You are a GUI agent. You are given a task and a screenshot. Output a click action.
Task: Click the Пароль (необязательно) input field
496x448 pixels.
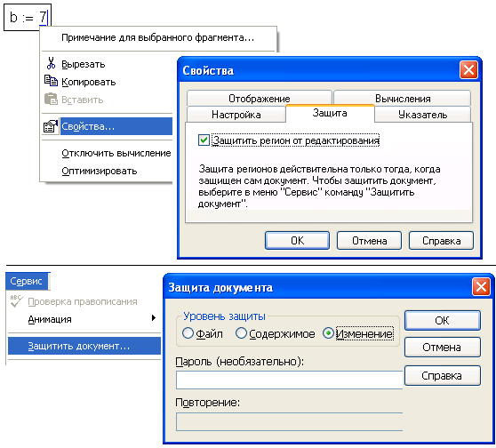(289, 380)
